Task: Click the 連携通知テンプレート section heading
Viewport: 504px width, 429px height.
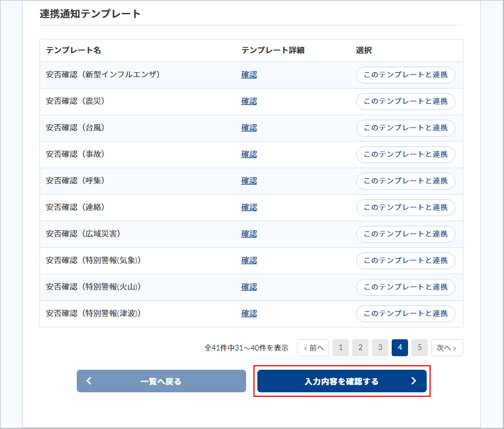Action: 90,14
